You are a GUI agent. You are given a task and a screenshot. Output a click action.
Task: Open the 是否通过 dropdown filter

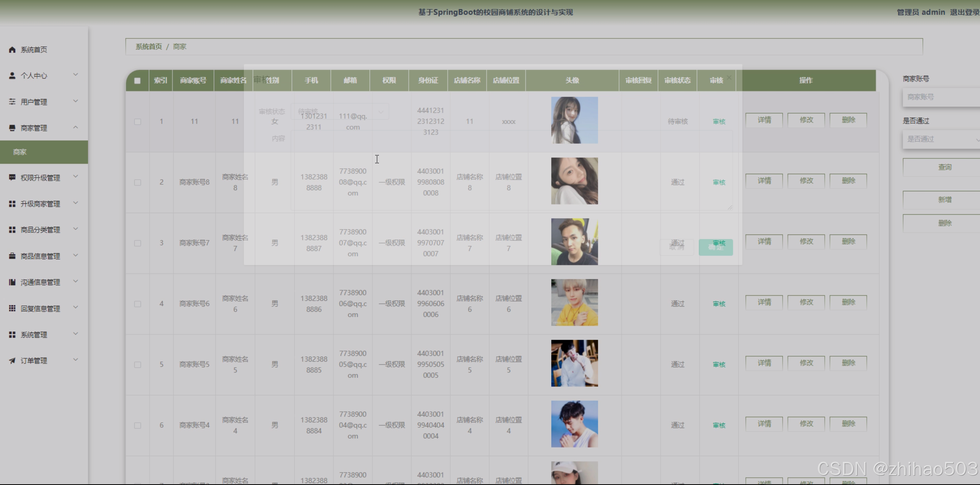(941, 139)
